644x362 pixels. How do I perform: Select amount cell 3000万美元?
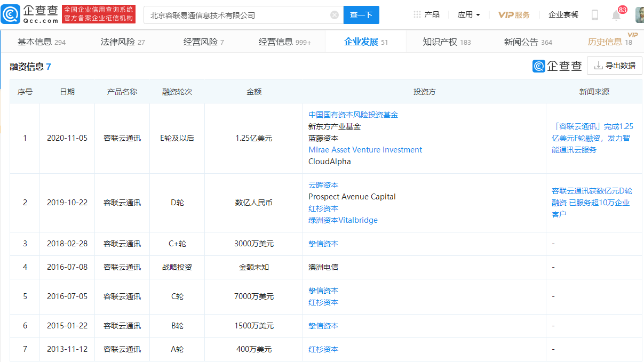[x=254, y=244]
